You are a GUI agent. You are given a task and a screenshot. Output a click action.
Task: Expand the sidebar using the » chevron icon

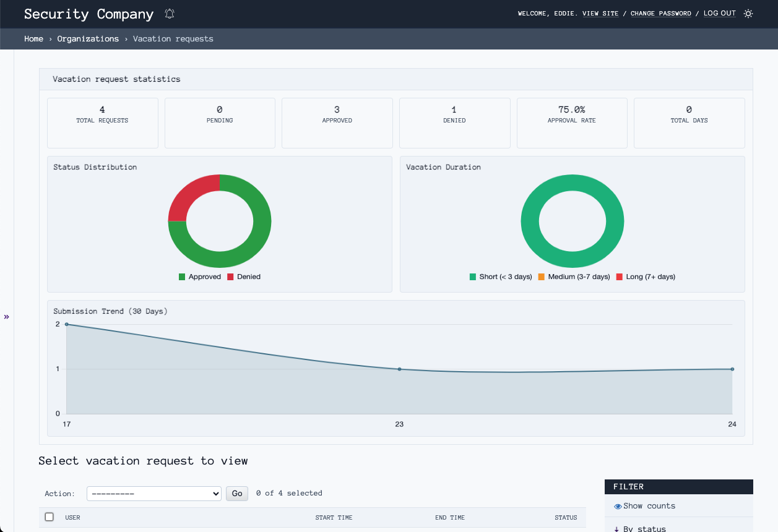pyautogui.click(x=7, y=317)
